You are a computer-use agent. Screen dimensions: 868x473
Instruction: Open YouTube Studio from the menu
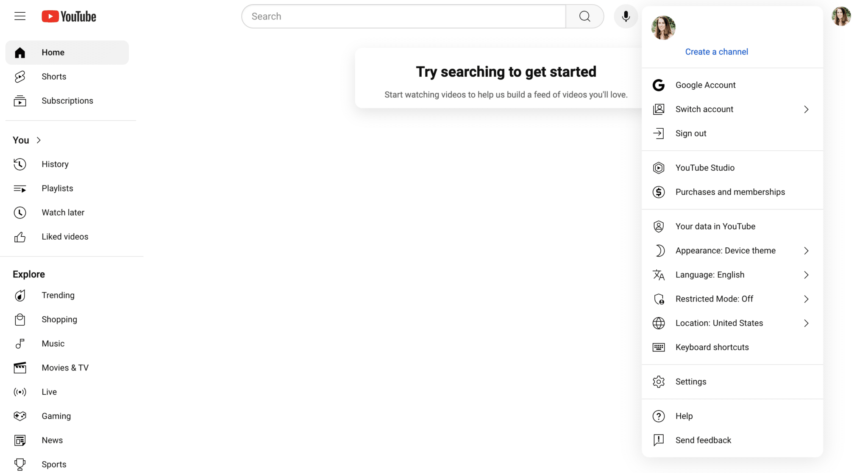pos(705,167)
